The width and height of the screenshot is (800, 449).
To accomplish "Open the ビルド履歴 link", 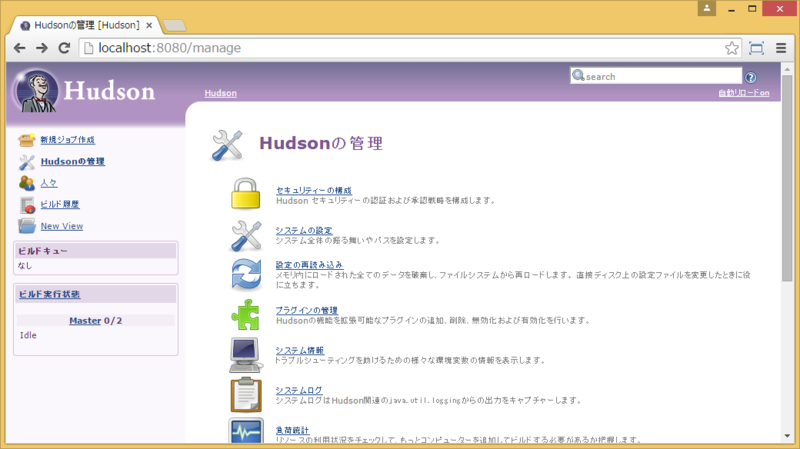I will pyautogui.click(x=60, y=204).
